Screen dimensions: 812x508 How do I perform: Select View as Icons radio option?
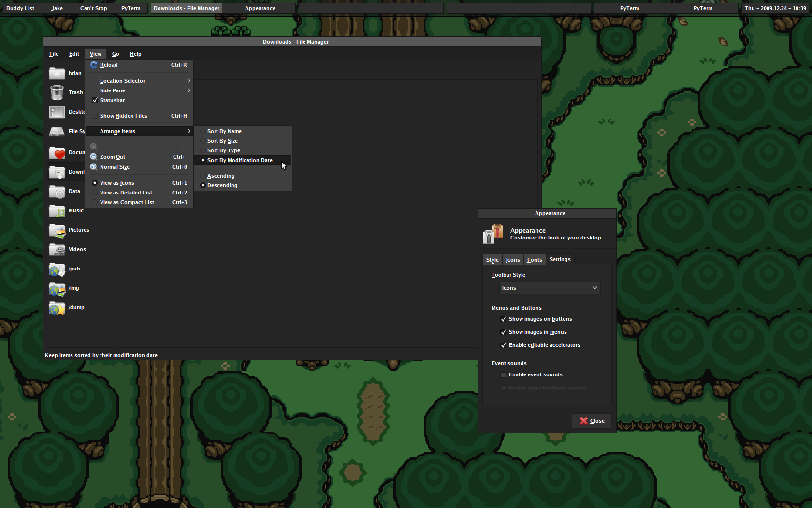(139, 183)
